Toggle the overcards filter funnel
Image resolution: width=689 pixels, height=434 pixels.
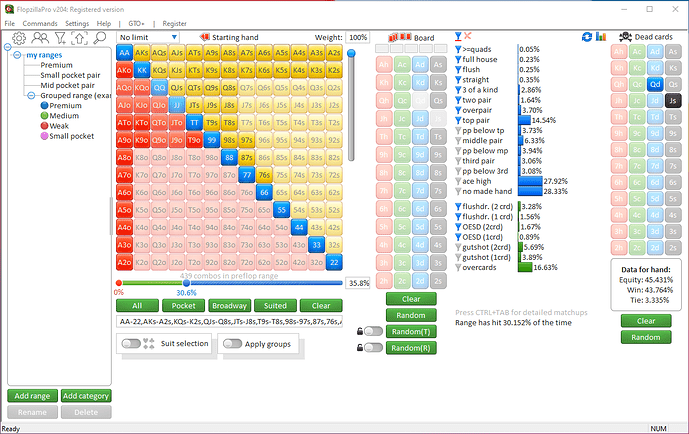(458, 268)
